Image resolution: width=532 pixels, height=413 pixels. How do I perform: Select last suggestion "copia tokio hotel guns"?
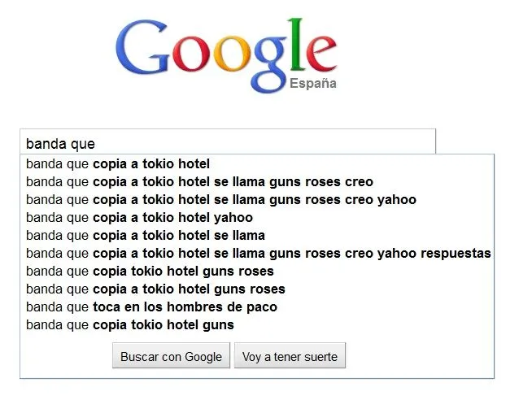coord(130,325)
